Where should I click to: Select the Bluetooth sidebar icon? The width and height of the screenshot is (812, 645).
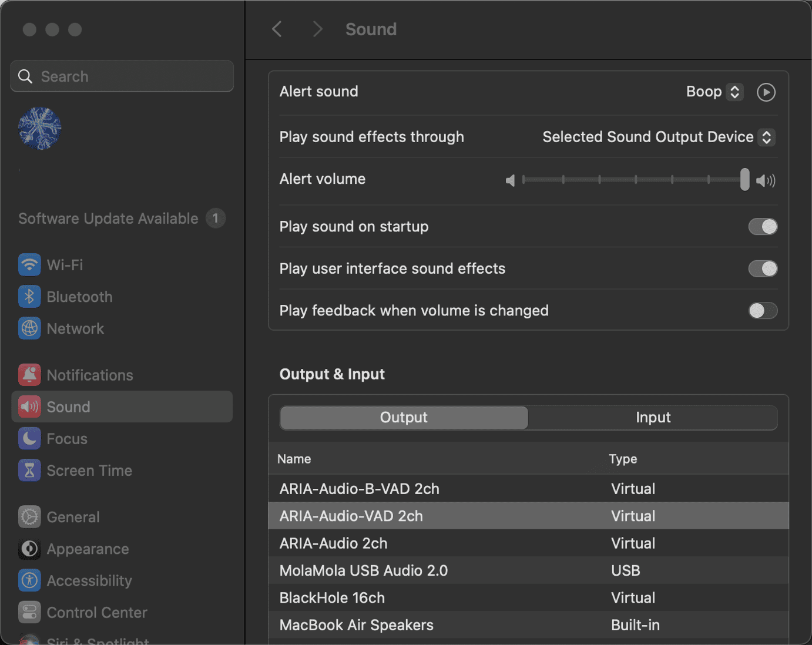29,297
